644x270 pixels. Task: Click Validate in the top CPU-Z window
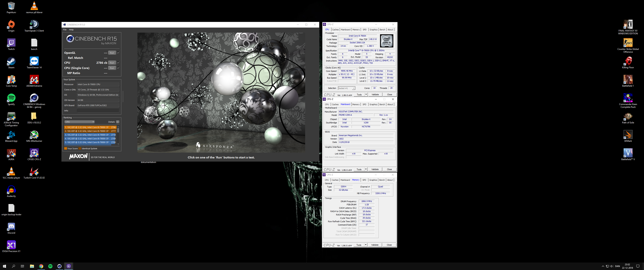375,94
